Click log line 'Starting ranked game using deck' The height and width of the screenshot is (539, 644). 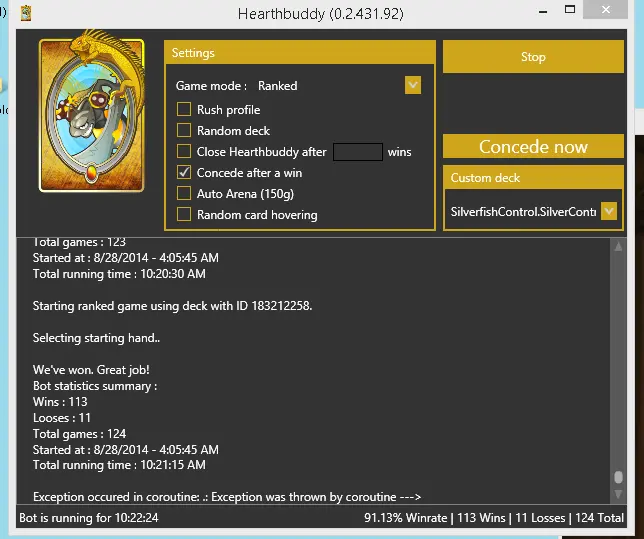172,306
